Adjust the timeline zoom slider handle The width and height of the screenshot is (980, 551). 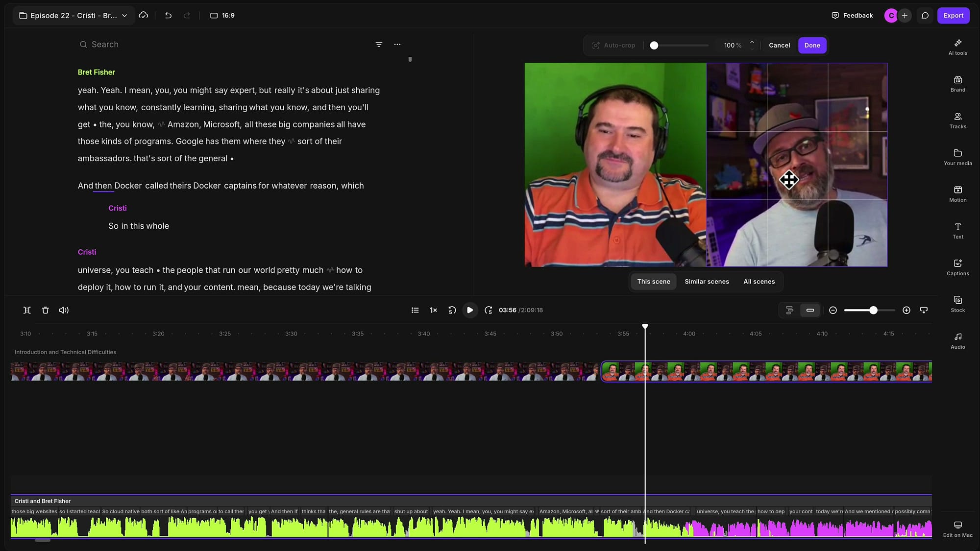[x=873, y=310]
